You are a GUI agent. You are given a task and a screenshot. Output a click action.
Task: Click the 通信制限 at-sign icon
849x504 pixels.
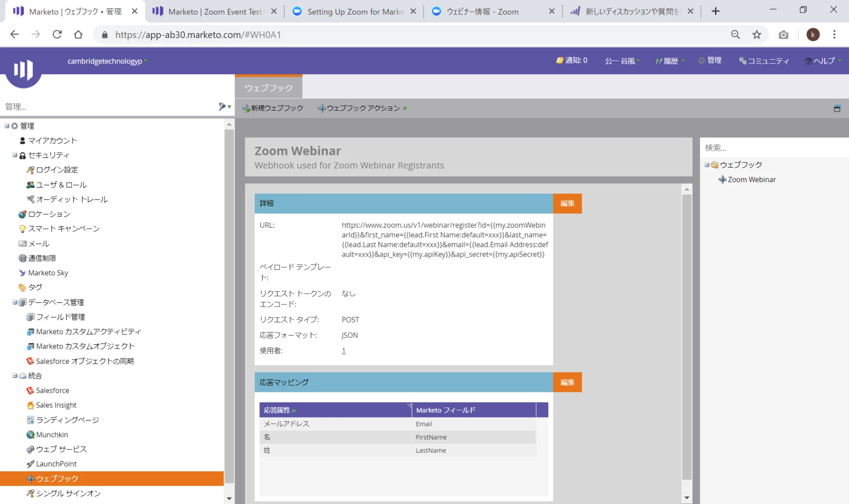point(22,258)
